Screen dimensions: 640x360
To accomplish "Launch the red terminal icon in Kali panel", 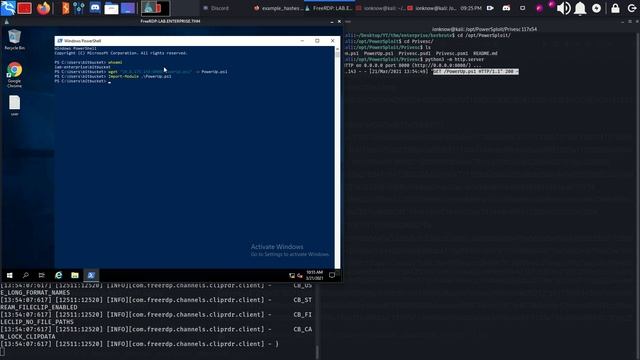I will coord(24,8).
